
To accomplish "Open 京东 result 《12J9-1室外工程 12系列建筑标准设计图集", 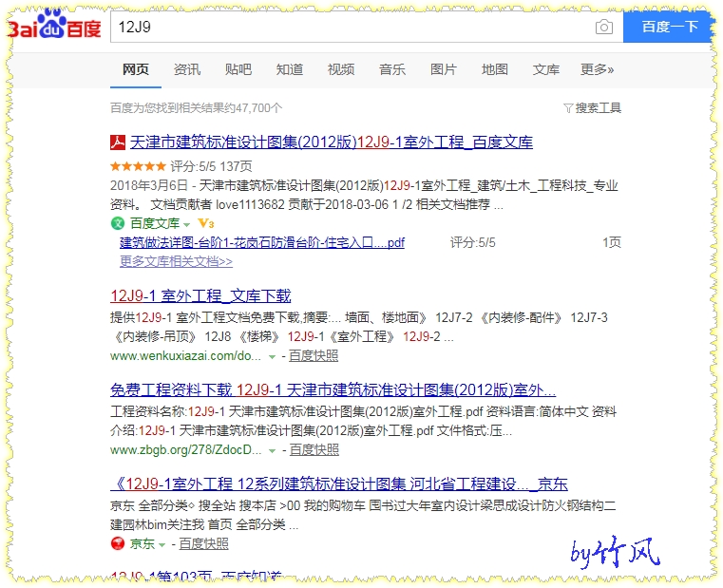I will coord(339,484).
